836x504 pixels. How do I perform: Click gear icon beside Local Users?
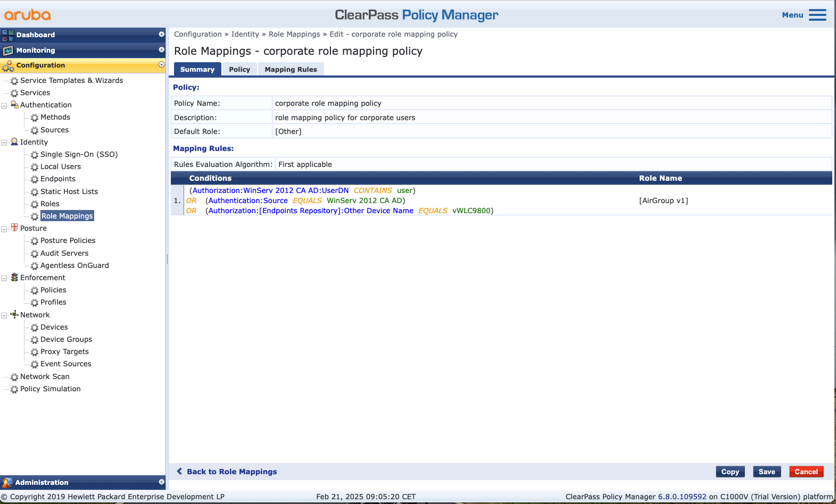(x=35, y=167)
